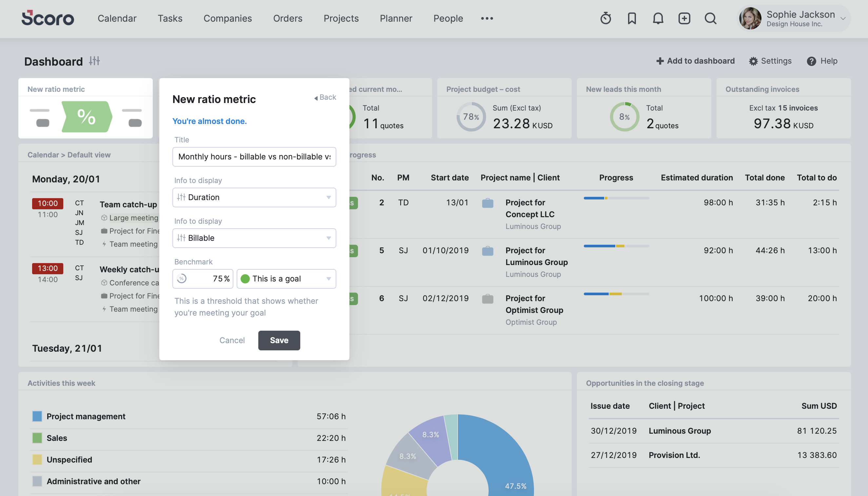Expand the user account chevron
Viewport: 868px width, 496px height.
[843, 19]
